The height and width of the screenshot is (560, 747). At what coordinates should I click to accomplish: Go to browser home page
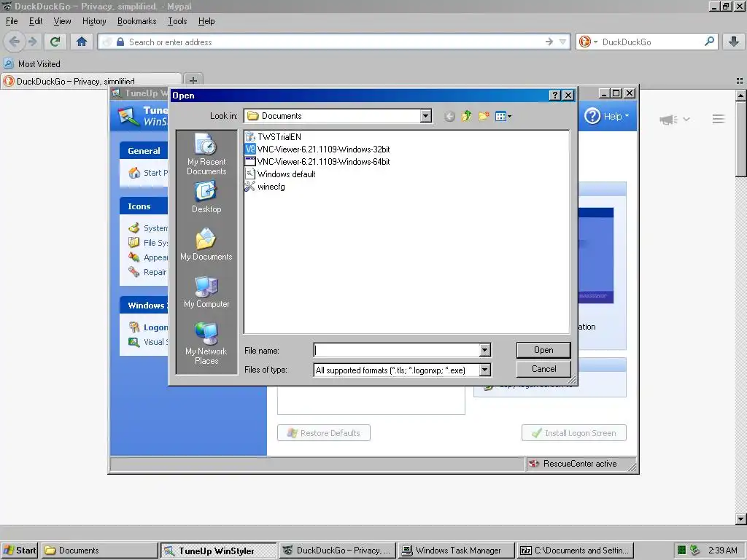point(82,42)
